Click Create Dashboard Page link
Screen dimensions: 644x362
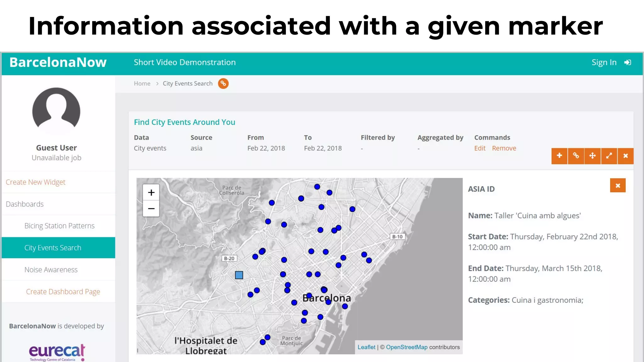63,292
